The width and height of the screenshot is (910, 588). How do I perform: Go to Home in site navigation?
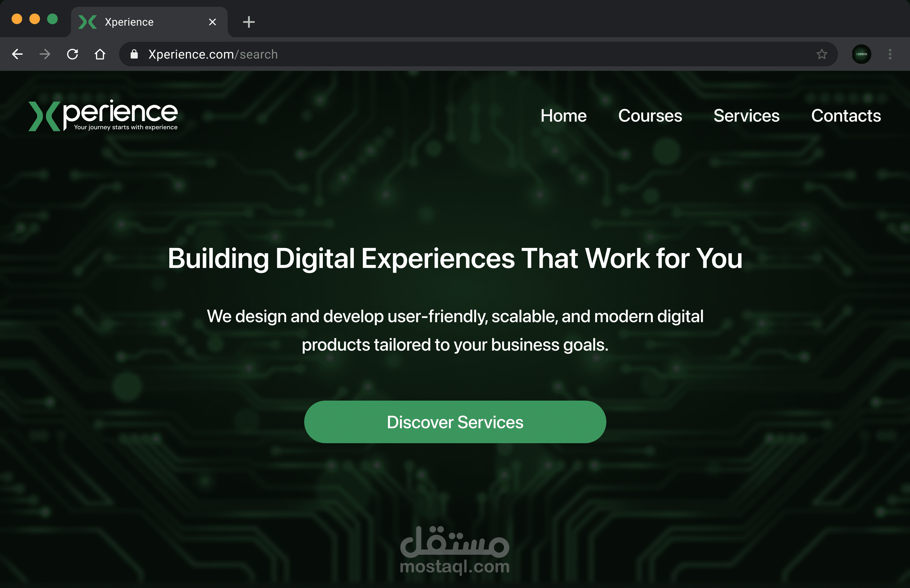[563, 116]
